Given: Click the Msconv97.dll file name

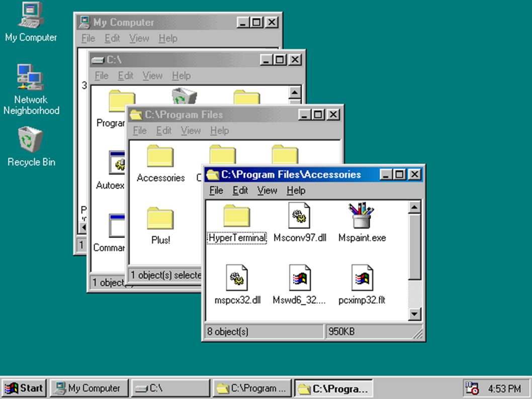Looking at the screenshot, I should pyautogui.click(x=300, y=237).
